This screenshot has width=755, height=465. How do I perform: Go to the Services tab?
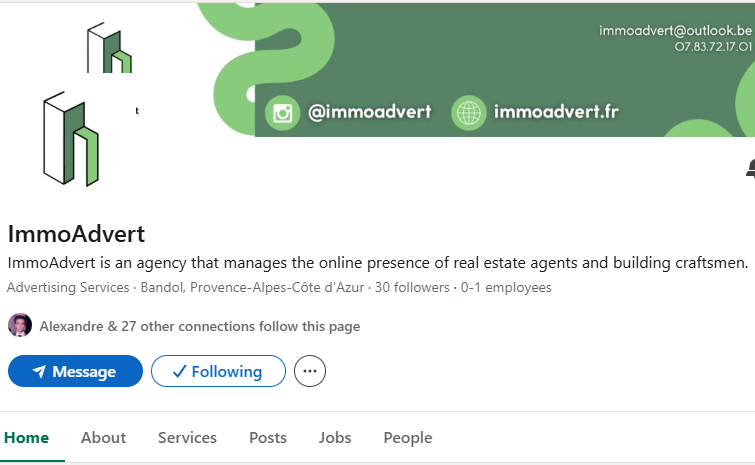click(187, 438)
